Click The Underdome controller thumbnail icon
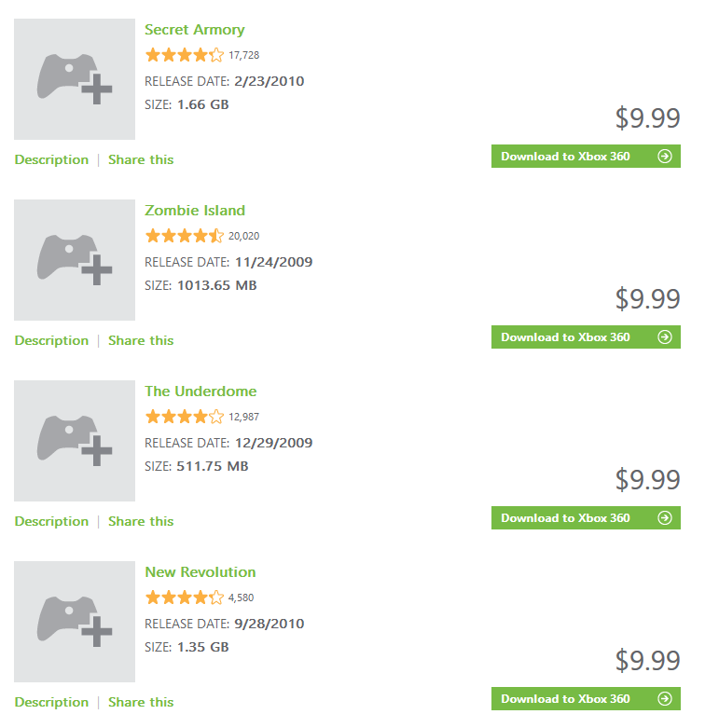The height and width of the screenshot is (728, 705). (75, 441)
